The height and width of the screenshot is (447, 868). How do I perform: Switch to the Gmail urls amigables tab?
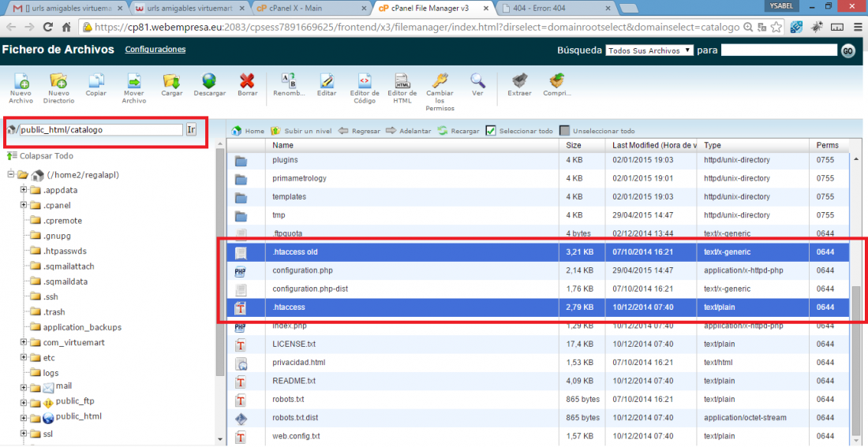click(x=69, y=9)
